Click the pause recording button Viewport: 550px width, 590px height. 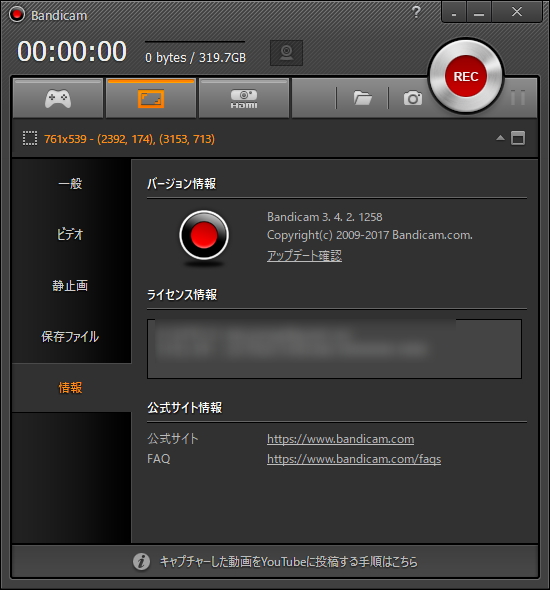pos(518,98)
